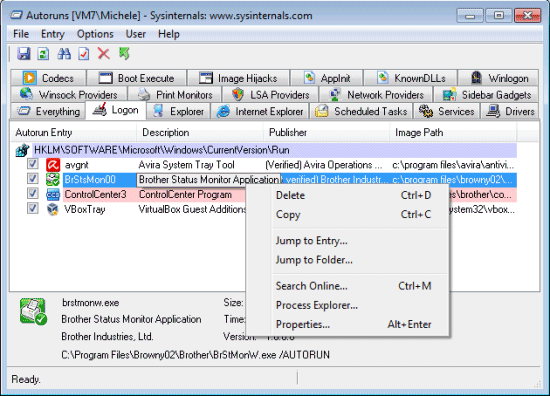
Task: Open the File menu
Action: tap(21, 34)
